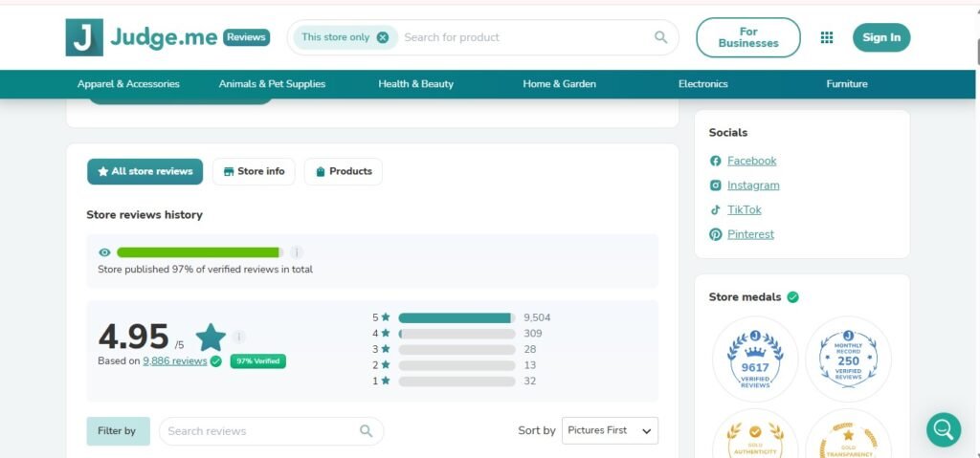This screenshot has height=458, width=980.
Task: Click the 309 four-star count
Action: 532,334
